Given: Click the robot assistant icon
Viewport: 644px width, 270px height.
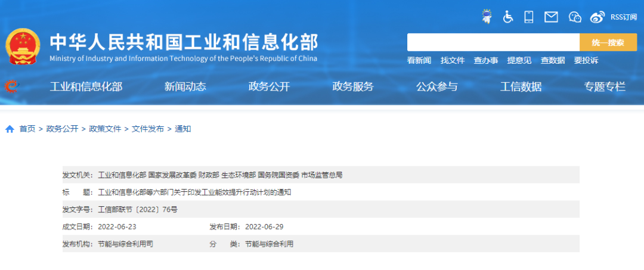Looking at the screenshot, I should click(x=487, y=17).
